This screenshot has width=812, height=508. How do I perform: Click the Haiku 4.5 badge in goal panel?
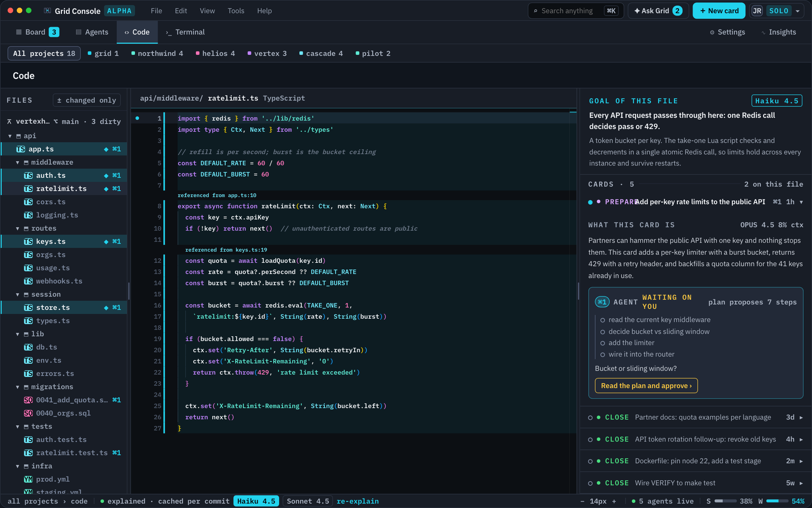(x=777, y=101)
